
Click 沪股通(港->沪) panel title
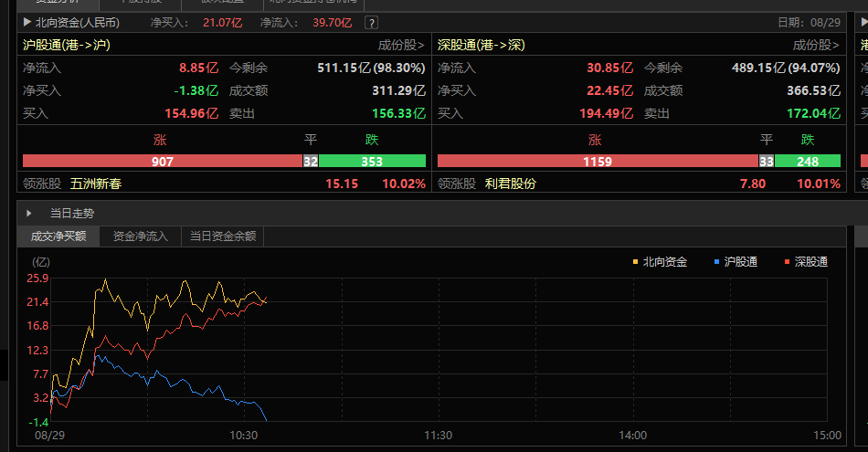pyautogui.click(x=67, y=45)
